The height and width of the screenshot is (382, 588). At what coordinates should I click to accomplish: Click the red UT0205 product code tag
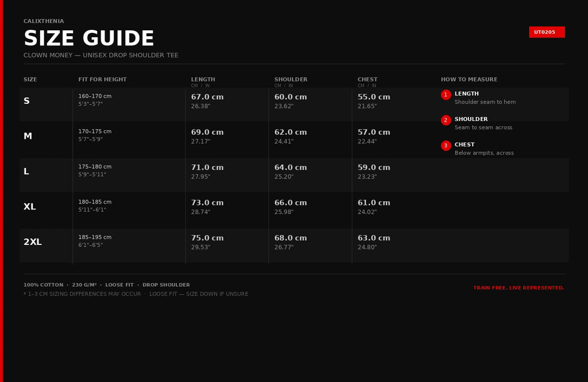click(x=547, y=32)
